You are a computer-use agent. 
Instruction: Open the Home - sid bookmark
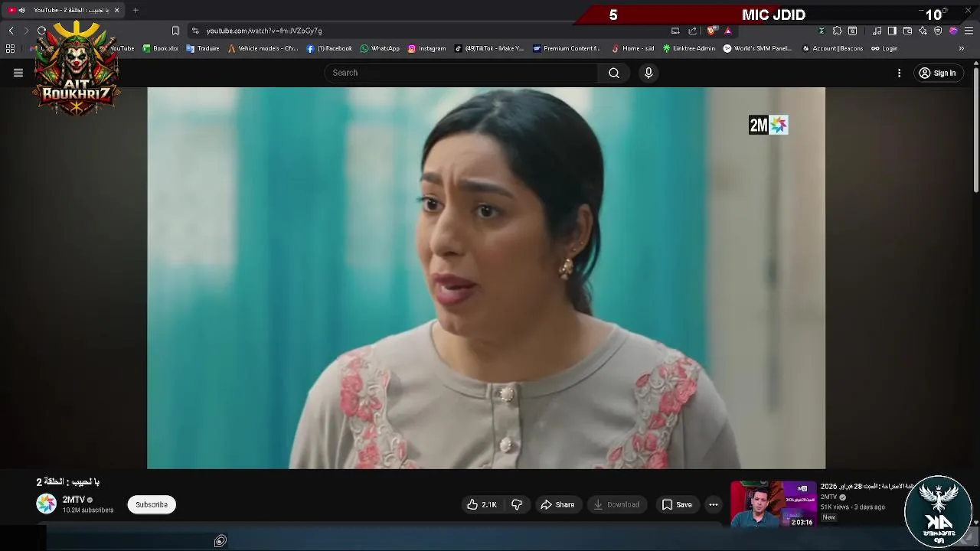click(632, 48)
